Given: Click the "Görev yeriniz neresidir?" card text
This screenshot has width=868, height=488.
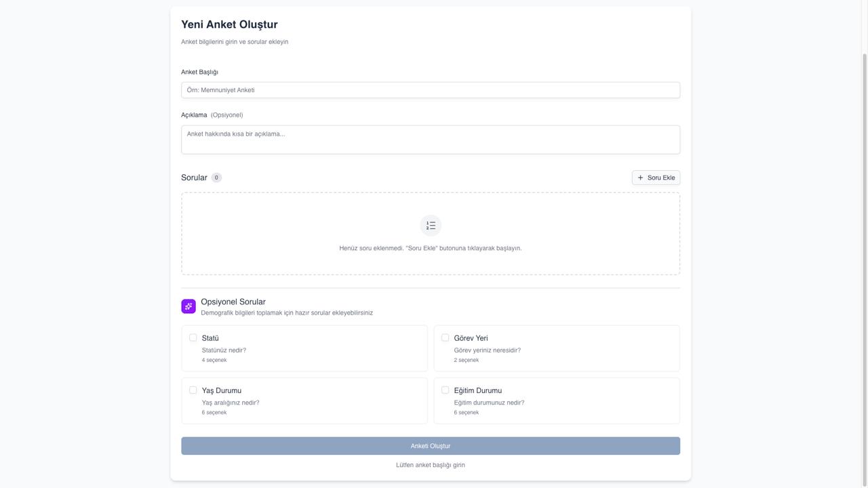Looking at the screenshot, I should pos(487,350).
